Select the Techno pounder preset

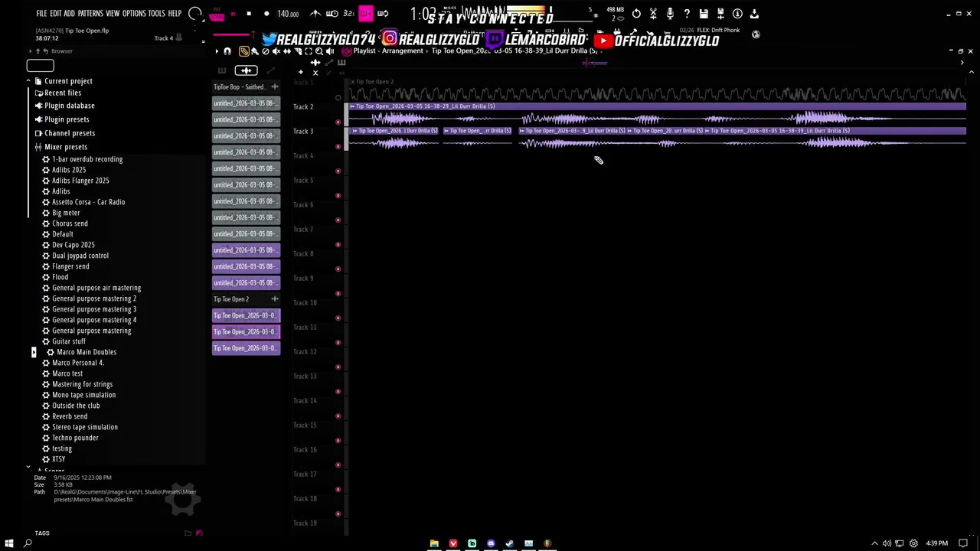coord(75,438)
